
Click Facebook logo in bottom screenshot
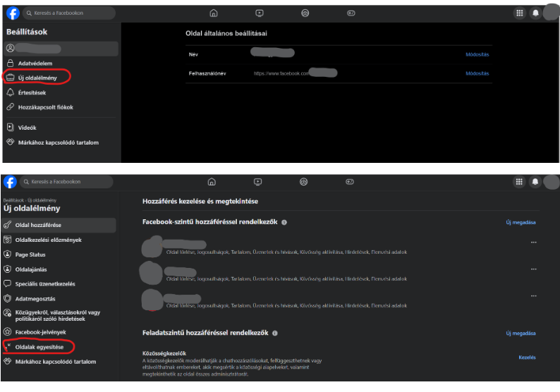coord(10,182)
